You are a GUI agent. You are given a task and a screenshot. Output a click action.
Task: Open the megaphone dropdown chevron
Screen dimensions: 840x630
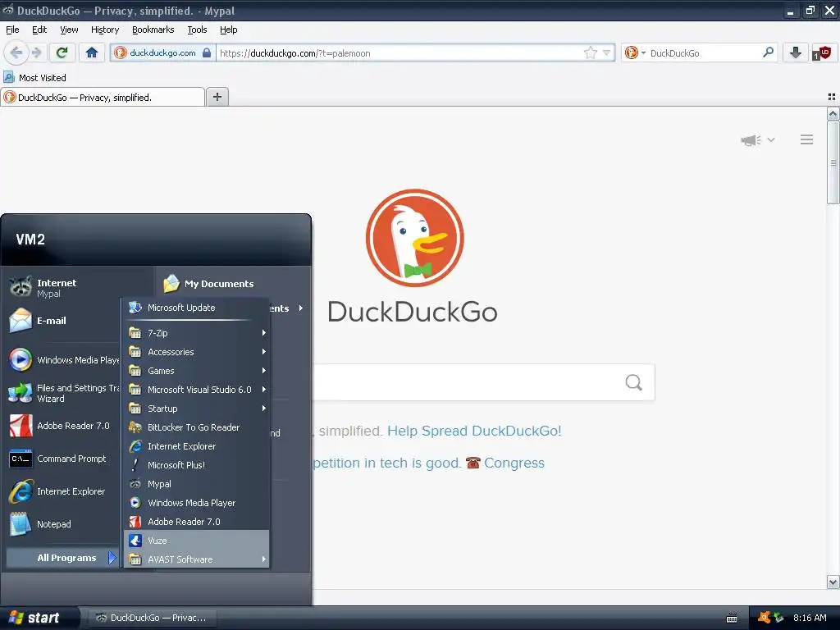771,139
